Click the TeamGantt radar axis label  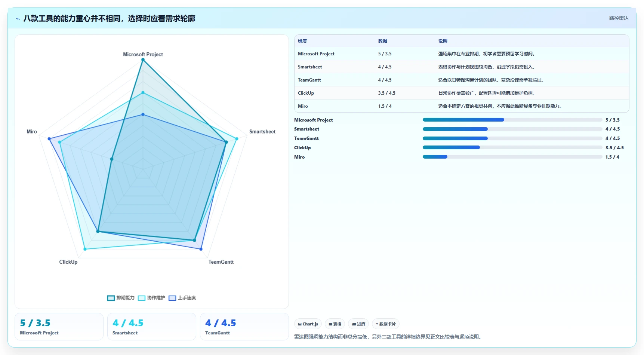coord(221,262)
